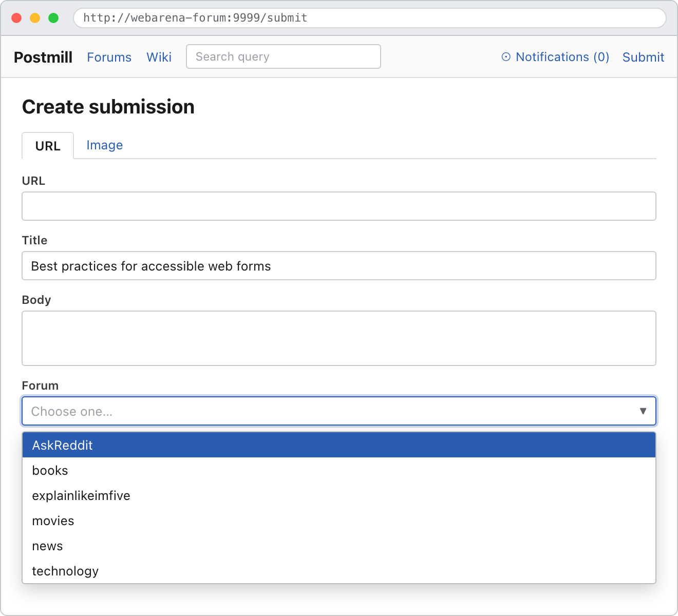Click the Create submission heading
The height and width of the screenshot is (616, 678).
tap(108, 107)
